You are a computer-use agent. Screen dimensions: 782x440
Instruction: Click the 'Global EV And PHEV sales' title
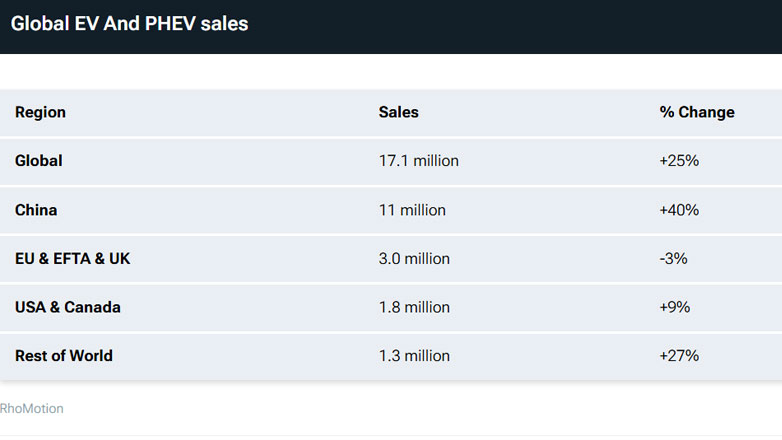coord(130,24)
